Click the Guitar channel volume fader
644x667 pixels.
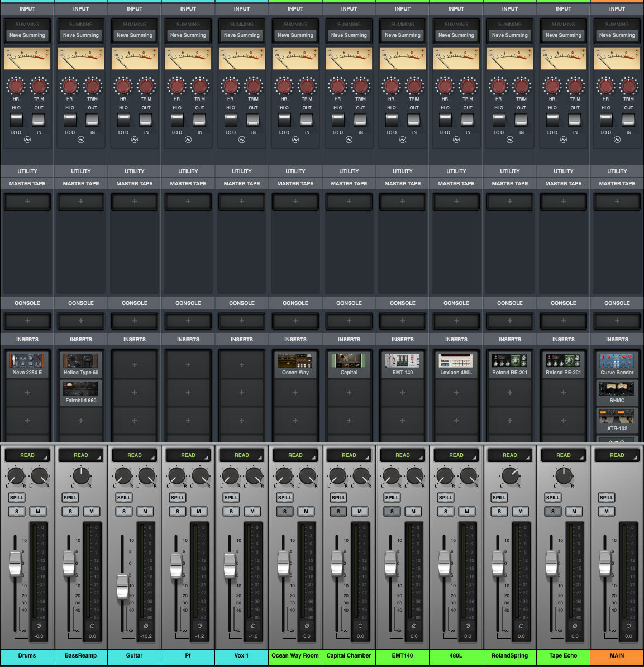point(122,586)
